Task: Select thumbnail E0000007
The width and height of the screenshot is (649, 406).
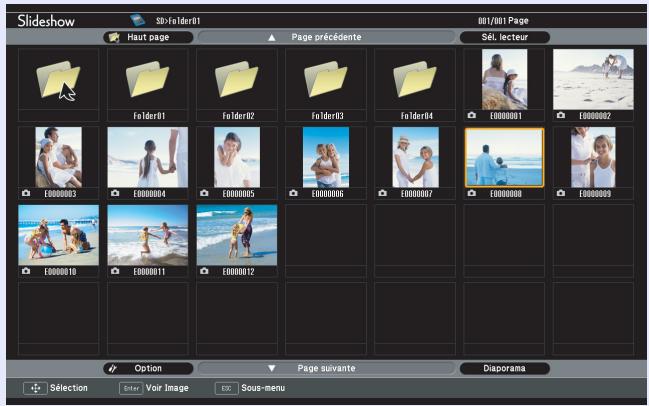Action: [x=416, y=157]
